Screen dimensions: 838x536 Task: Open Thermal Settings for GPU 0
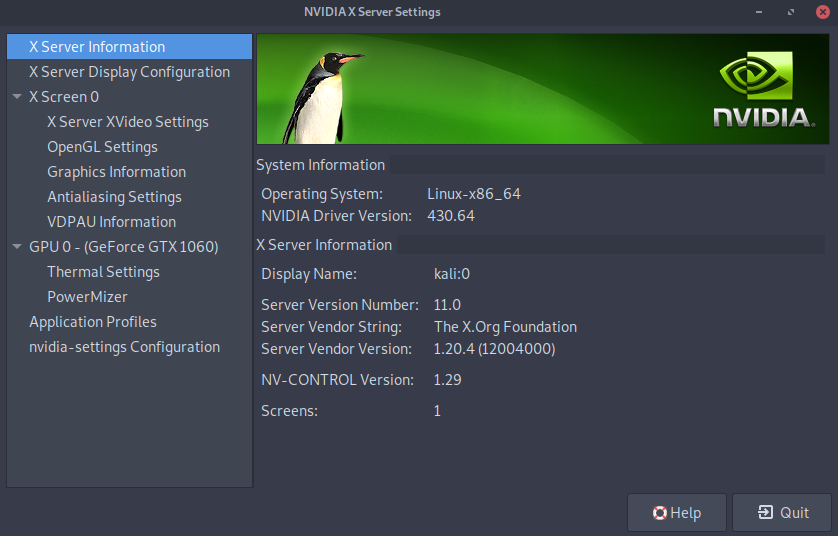click(x=103, y=272)
